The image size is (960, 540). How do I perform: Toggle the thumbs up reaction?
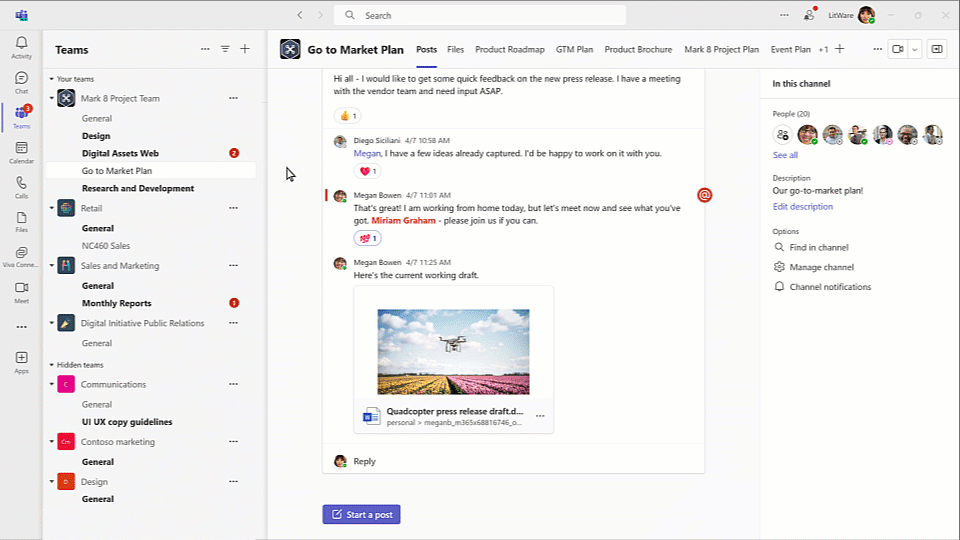coord(347,116)
